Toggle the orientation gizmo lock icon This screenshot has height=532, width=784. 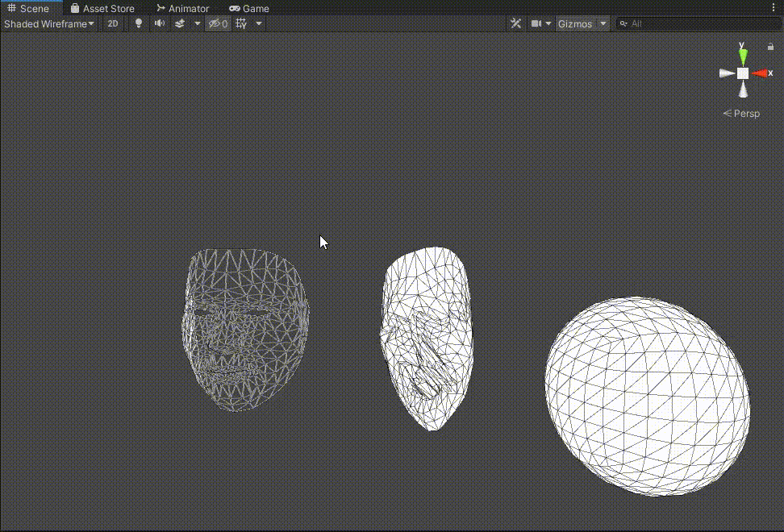coord(770,47)
